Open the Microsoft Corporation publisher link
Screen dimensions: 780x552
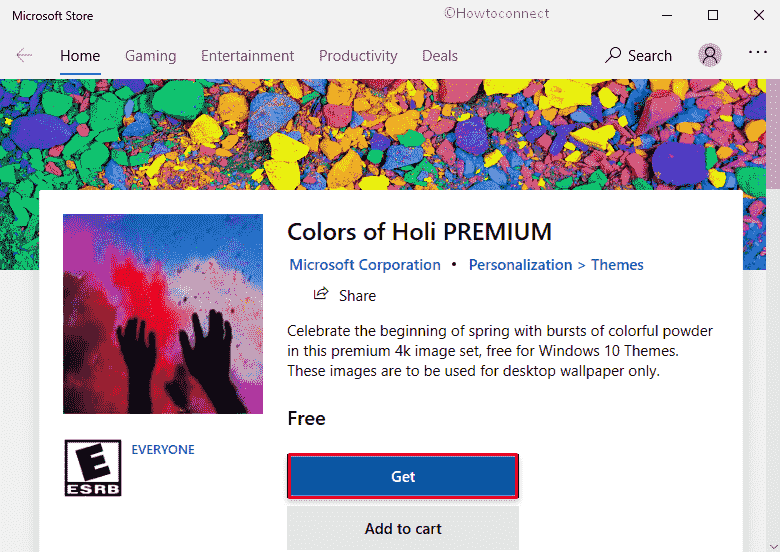365,265
